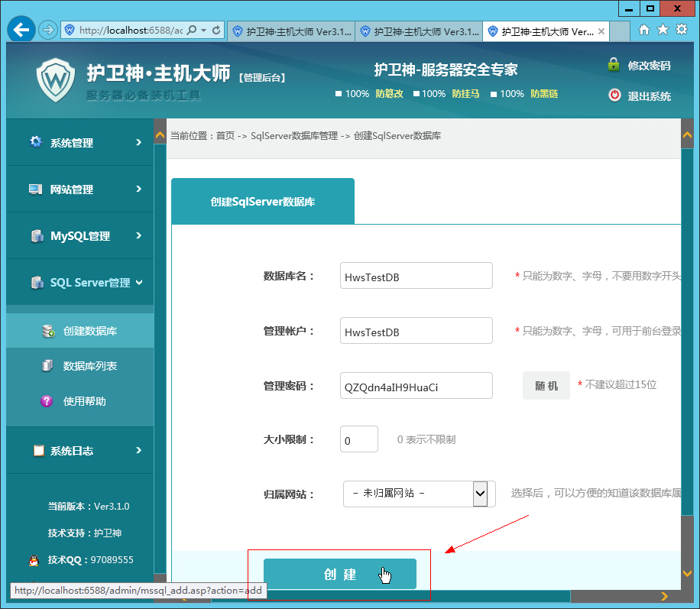
Task: Select the 创建SqlServer数据库 form tab
Action: (x=263, y=202)
